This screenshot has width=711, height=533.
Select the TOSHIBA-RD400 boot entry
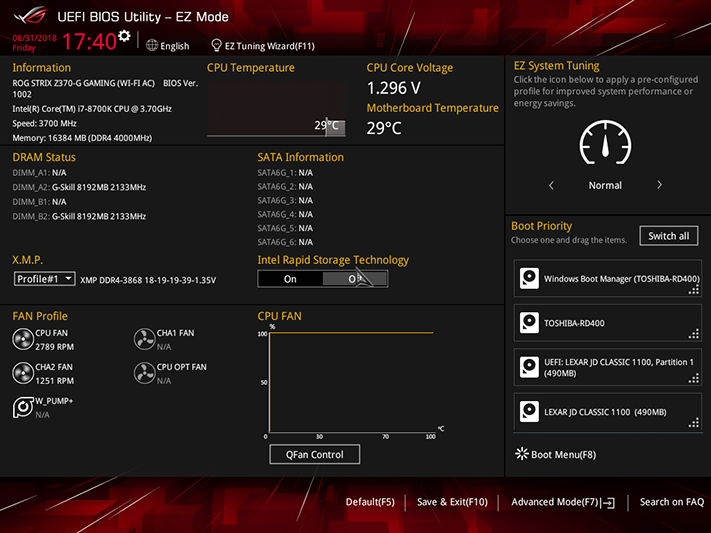608,323
